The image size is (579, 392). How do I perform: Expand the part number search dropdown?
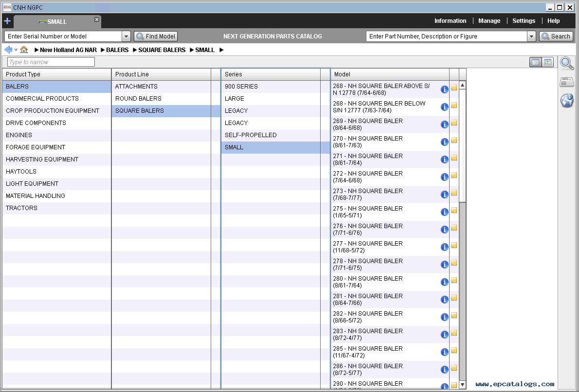coord(531,36)
